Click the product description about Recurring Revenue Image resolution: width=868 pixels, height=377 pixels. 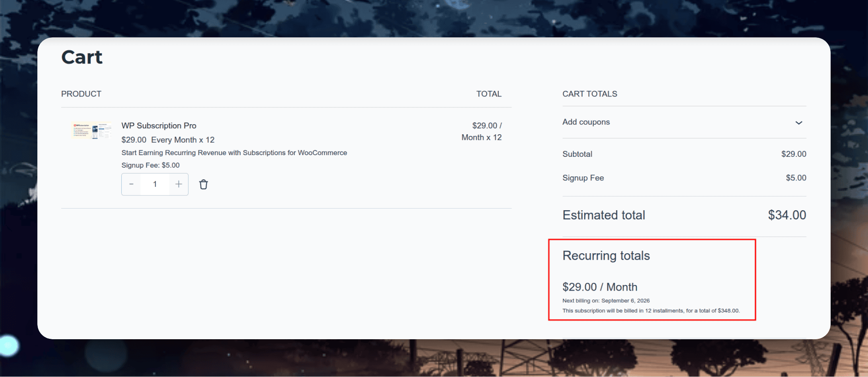coord(234,153)
